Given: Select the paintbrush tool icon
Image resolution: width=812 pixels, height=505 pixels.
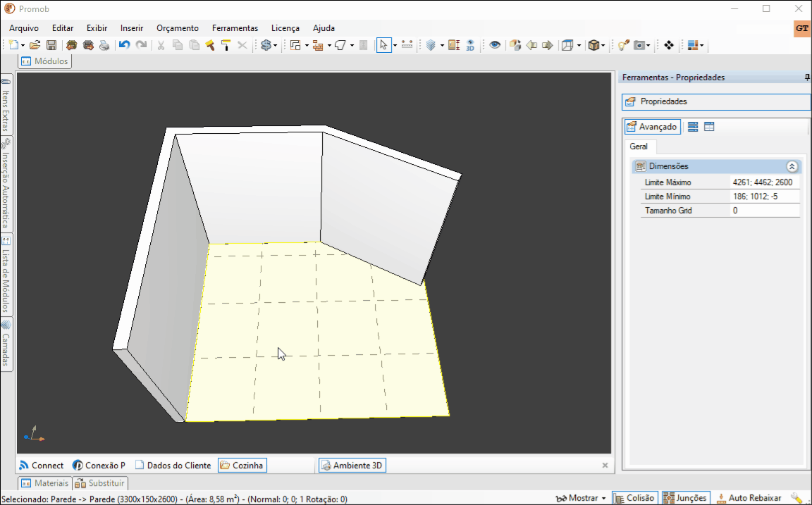Looking at the screenshot, I should pyautogui.click(x=210, y=46).
